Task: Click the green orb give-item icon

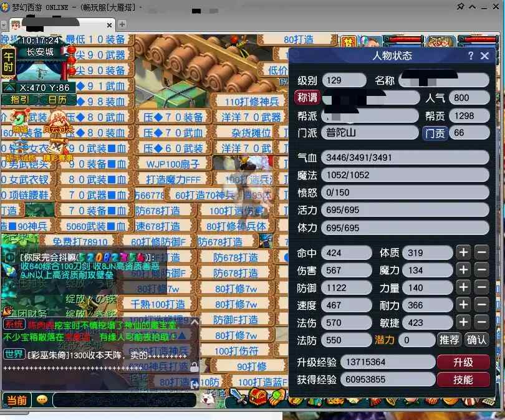Action: pyautogui.click(x=277, y=397)
